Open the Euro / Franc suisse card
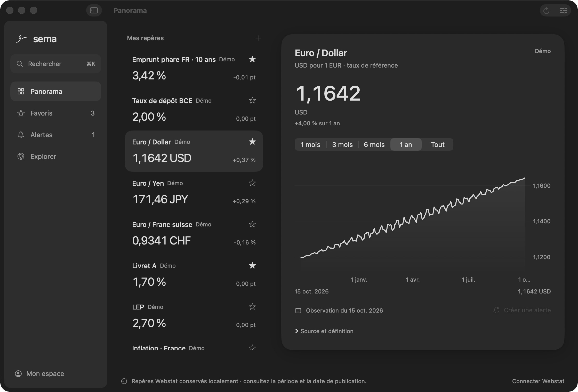578x392 pixels. [194, 234]
